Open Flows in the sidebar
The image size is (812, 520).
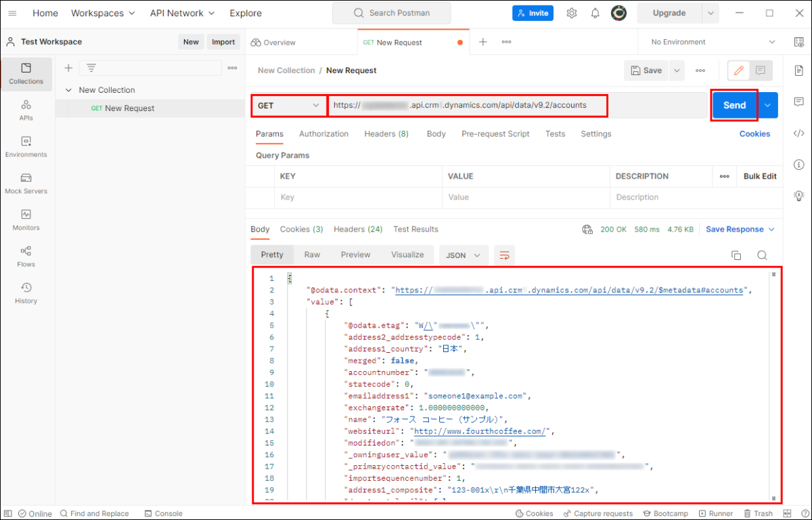[x=26, y=257]
